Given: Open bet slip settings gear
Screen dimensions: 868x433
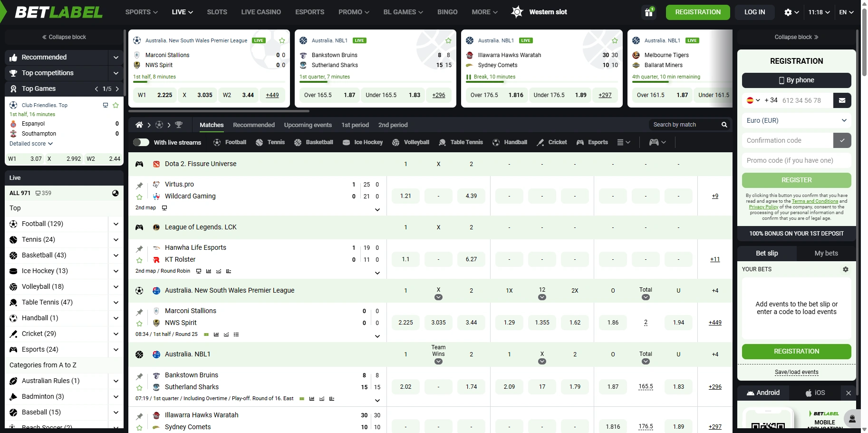Looking at the screenshot, I should point(845,269).
